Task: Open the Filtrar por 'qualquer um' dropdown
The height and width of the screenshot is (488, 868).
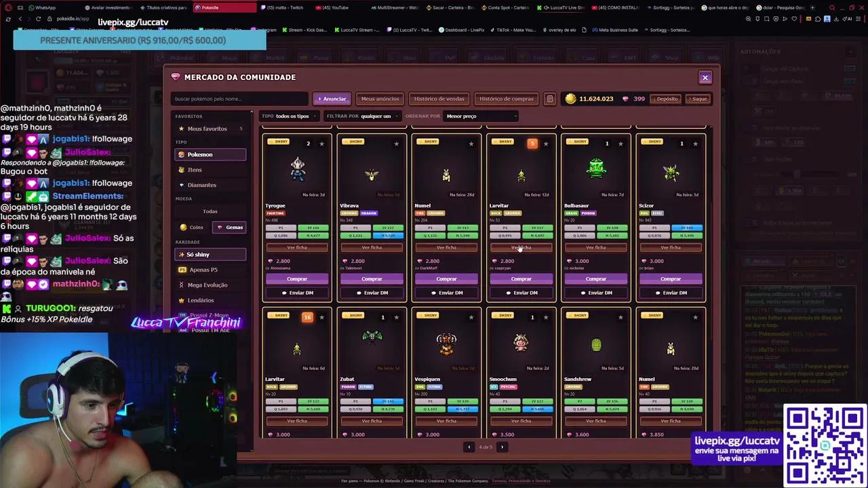Action: (380, 116)
